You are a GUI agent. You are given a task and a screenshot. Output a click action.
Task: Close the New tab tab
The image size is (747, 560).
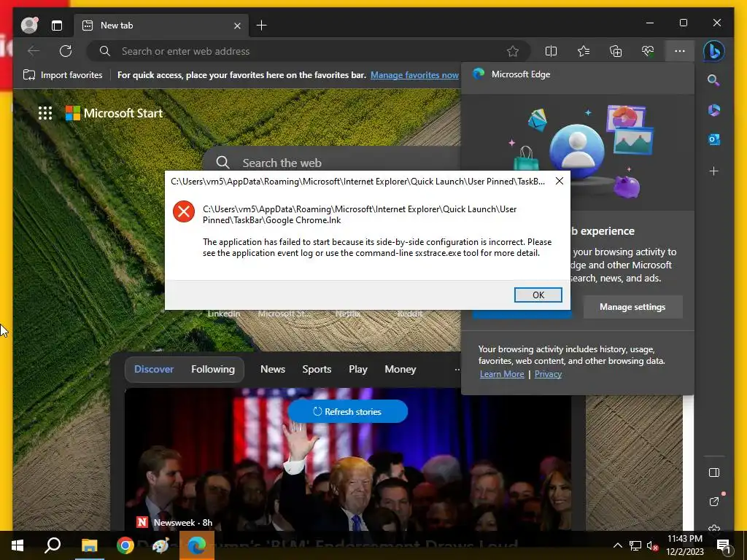pos(237,26)
